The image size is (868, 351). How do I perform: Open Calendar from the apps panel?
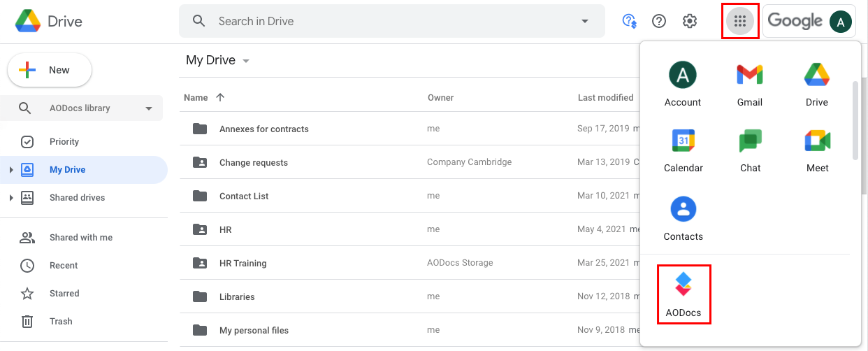(683, 150)
